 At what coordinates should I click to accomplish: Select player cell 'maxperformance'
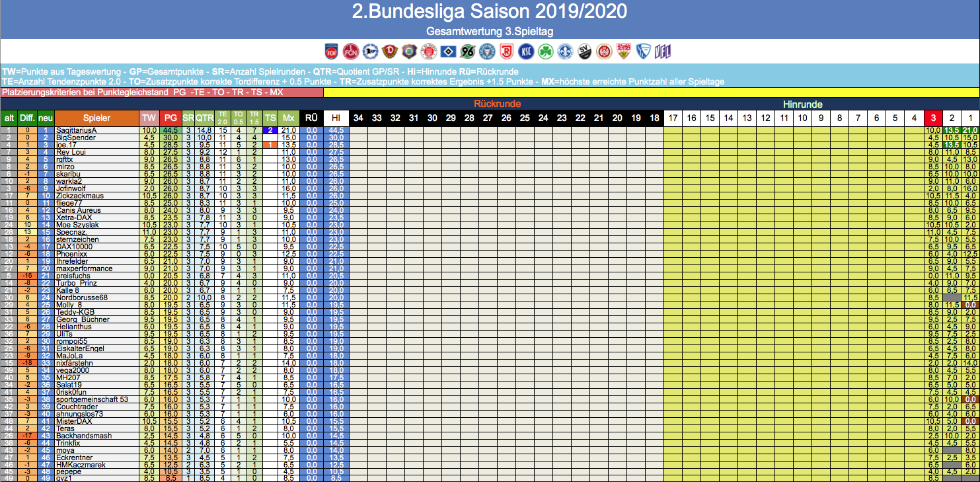(x=96, y=268)
